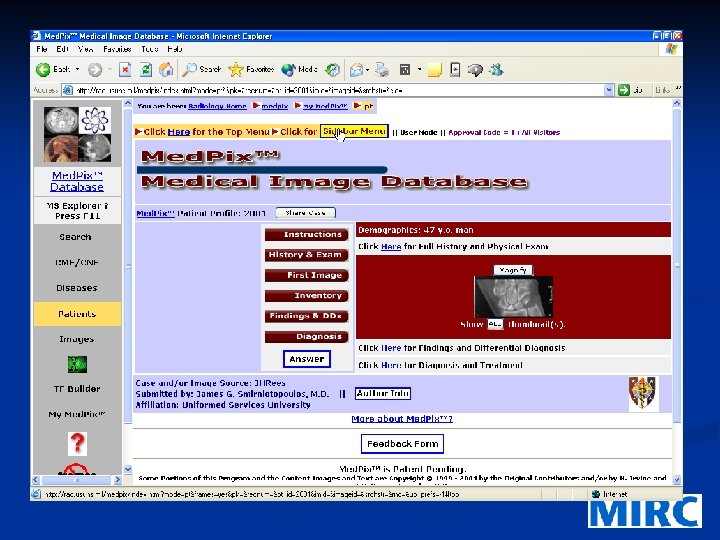
Task: Refresh the page with green arrows icon
Action: pos(146,70)
